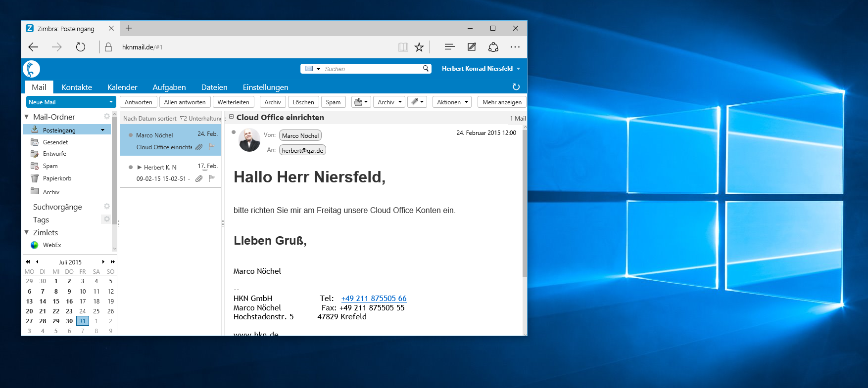The width and height of the screenshot is (868, 388).
Task: Open the Einstellungen tab
Action: pos(265,87)
